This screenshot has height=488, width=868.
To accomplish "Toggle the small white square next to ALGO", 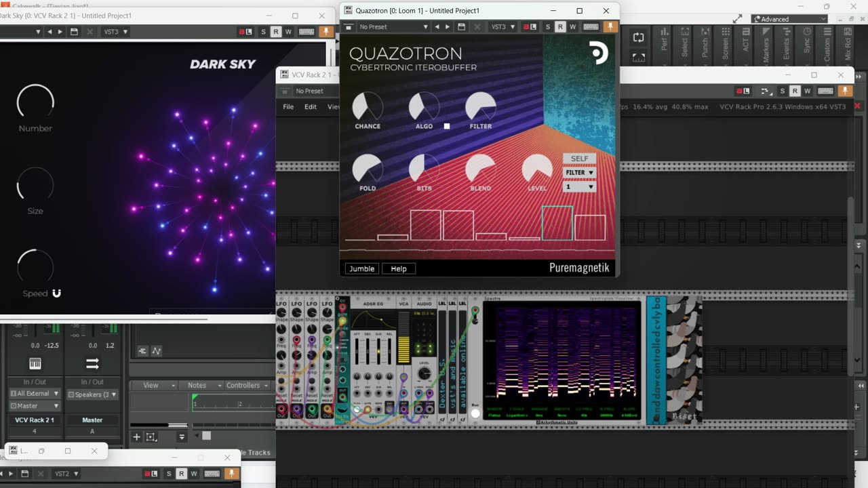I will tap(447, 126).
